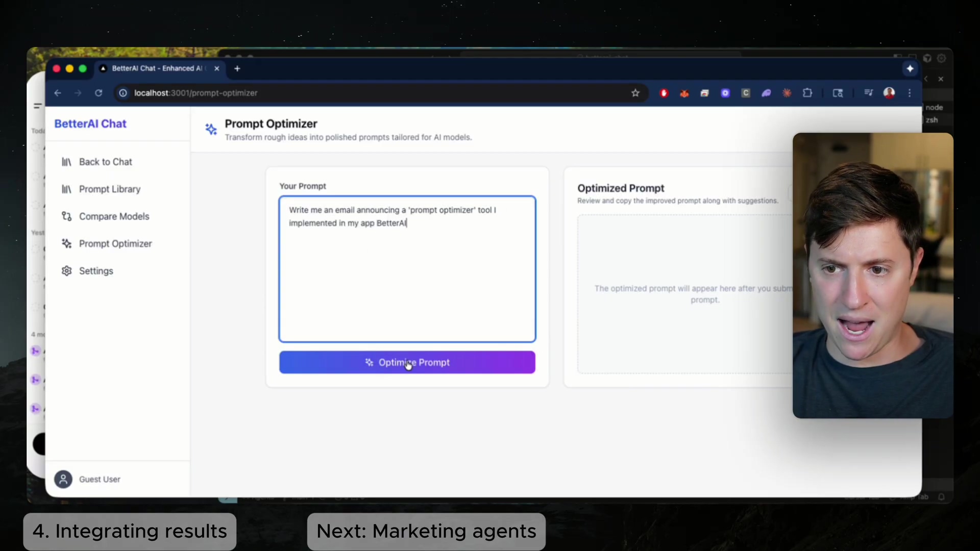Open Back to Chat in sidebar
980x551 pixels.
105,162
